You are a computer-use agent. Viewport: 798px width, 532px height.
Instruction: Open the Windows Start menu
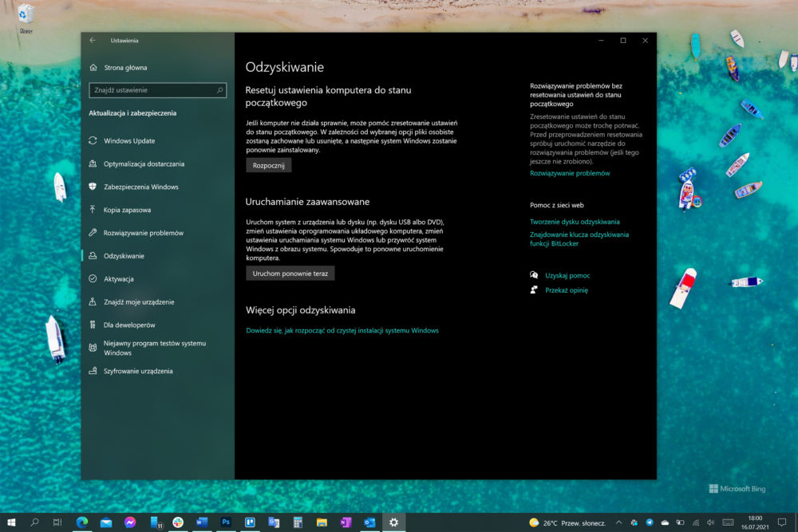(x=11, y=522)
